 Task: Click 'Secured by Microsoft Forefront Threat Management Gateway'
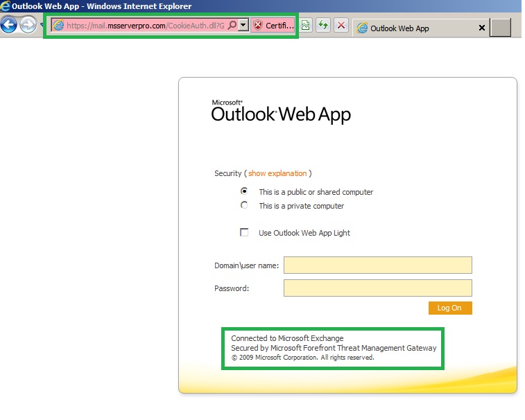pos(334,348)
